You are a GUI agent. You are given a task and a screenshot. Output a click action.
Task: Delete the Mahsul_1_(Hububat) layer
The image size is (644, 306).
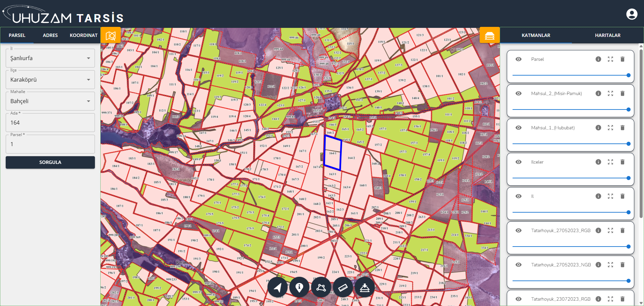(623, 128)
